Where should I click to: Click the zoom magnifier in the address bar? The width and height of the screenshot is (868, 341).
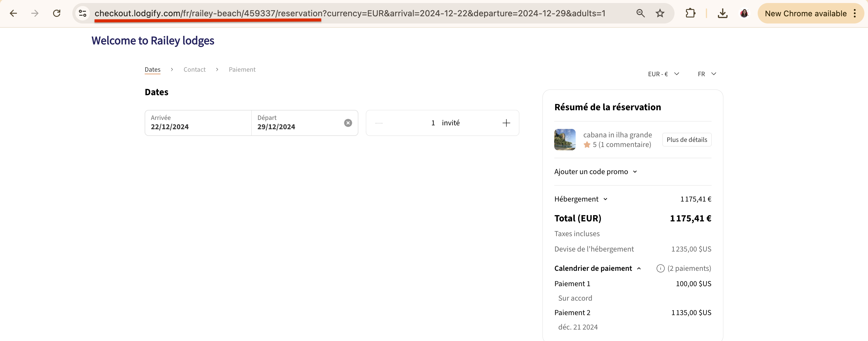[640, 13]
